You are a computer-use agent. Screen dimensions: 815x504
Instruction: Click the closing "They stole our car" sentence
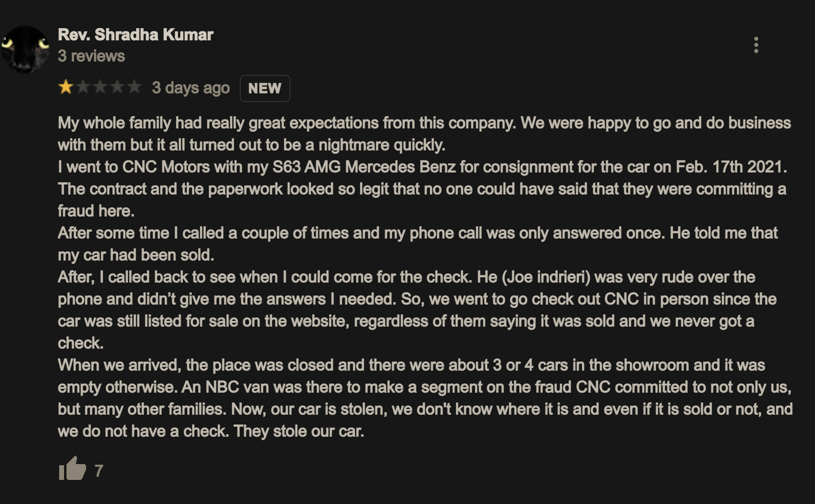pos(299,431)
